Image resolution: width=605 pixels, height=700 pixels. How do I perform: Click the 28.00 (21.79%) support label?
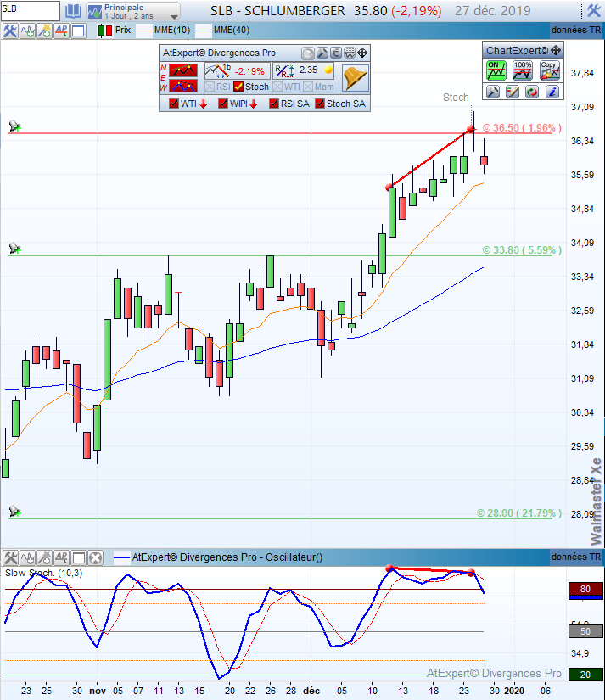tap(518, 513)
